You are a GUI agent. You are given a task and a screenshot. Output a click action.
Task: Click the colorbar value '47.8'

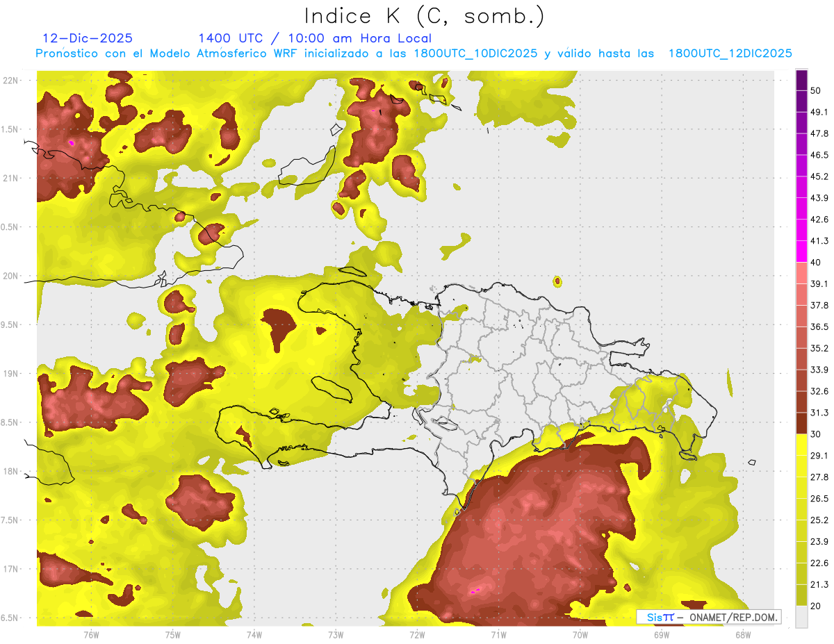(819, 133)
